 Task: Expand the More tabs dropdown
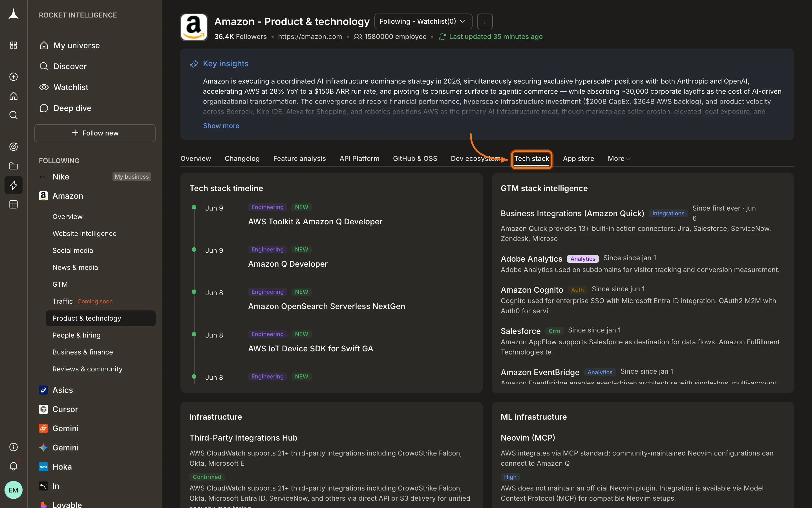point(619,159)
